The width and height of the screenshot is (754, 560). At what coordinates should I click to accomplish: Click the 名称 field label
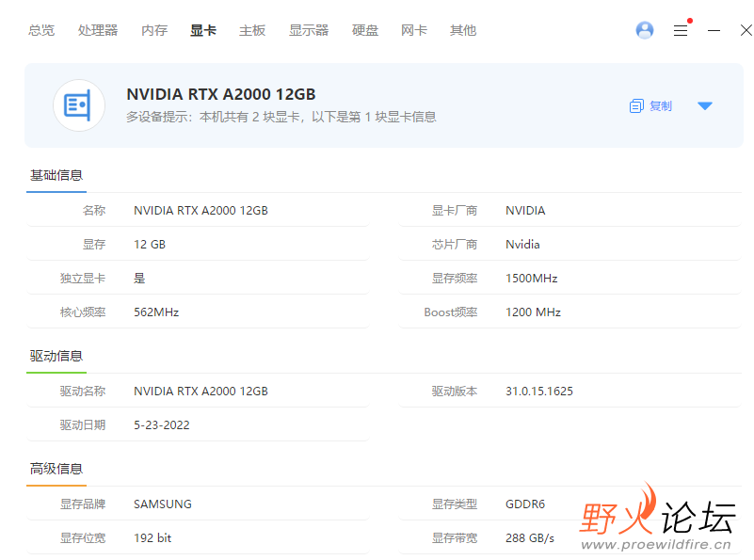click(x=94, y=211)
